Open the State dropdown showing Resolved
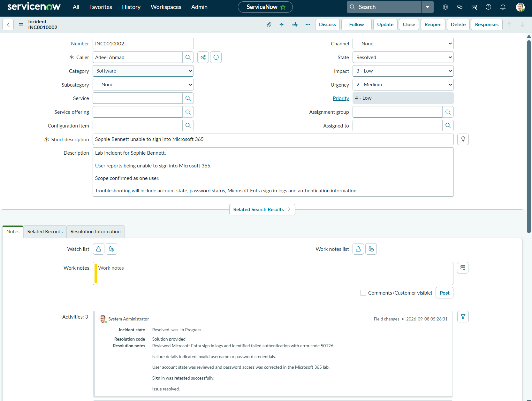Viewport: 532px width, 401px height. (x=403, y=57)
